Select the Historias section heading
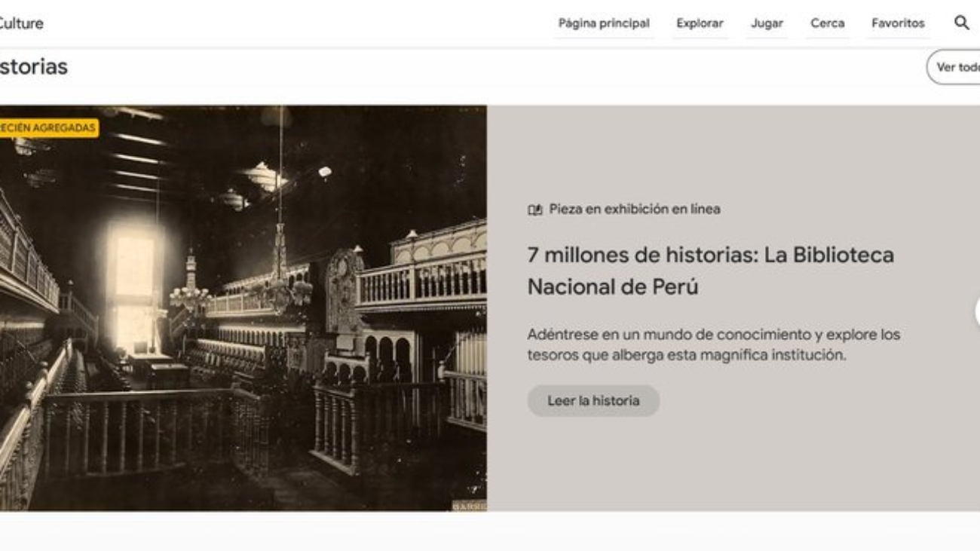The height and width of the screenshot is (551, 980). click(x=33, y=66)
